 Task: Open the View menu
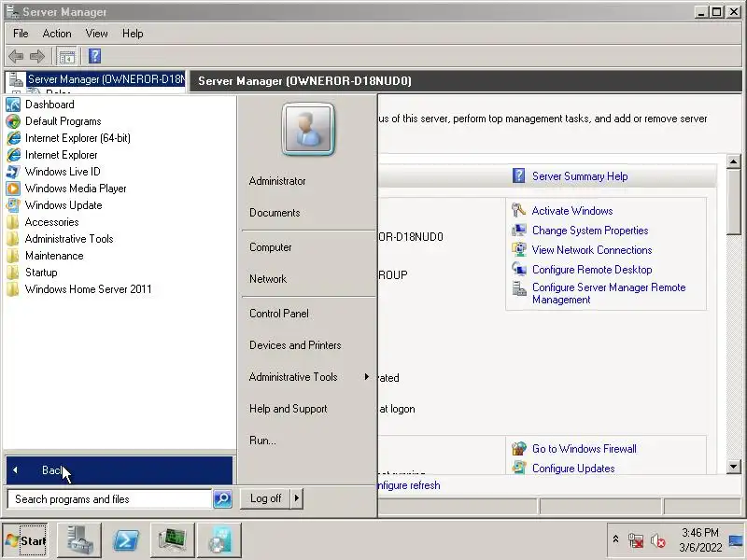coord(96,34)
